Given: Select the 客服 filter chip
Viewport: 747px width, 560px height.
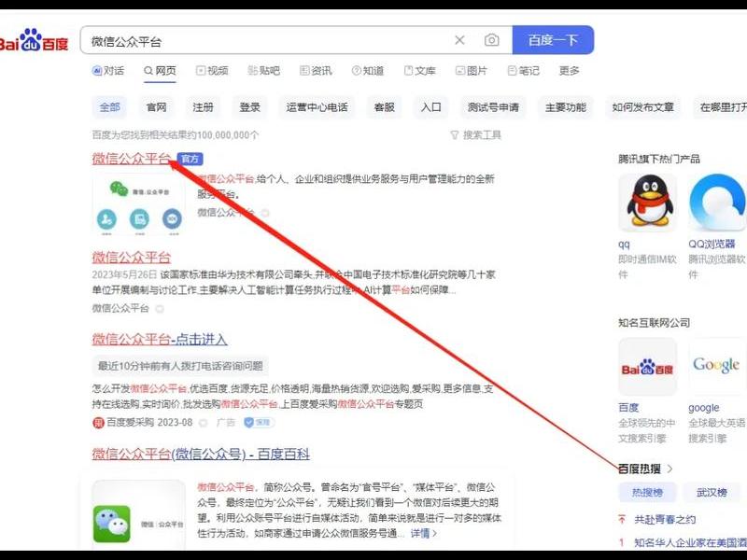Looking at the screenshot, I should (x=384, y=107).
